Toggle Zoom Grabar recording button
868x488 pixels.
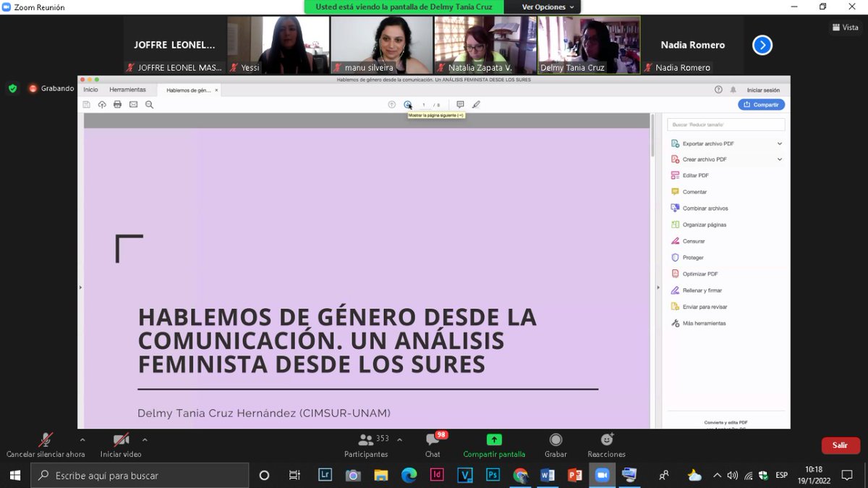[x=556, y=445]
